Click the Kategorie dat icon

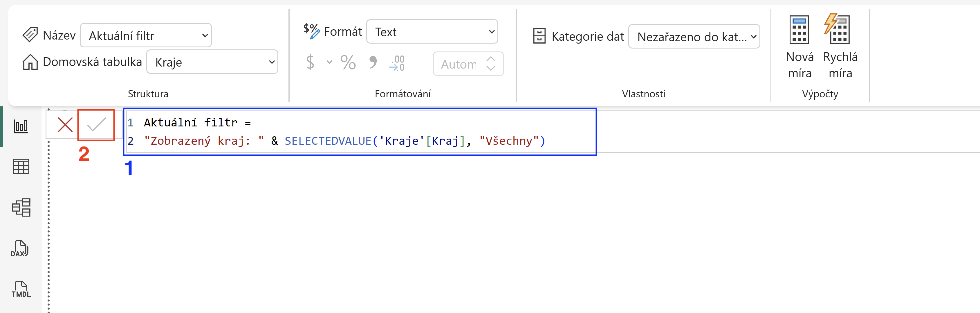pos(539,36)
